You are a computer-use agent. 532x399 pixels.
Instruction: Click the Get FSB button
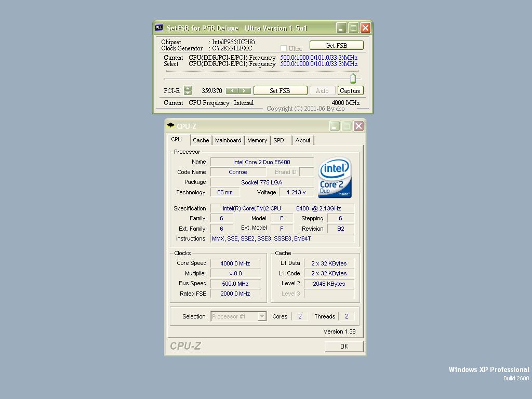pos(336,45)
